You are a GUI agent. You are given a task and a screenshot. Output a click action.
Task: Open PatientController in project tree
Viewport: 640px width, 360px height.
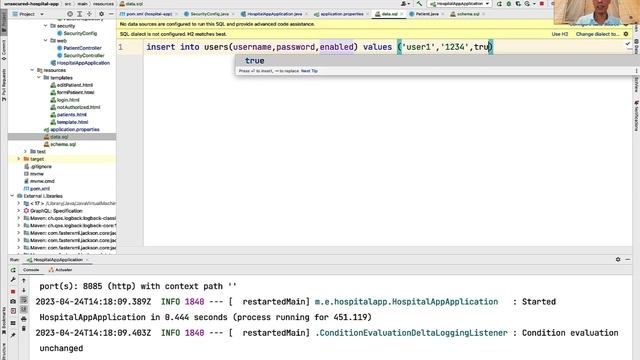pos(82,48)
